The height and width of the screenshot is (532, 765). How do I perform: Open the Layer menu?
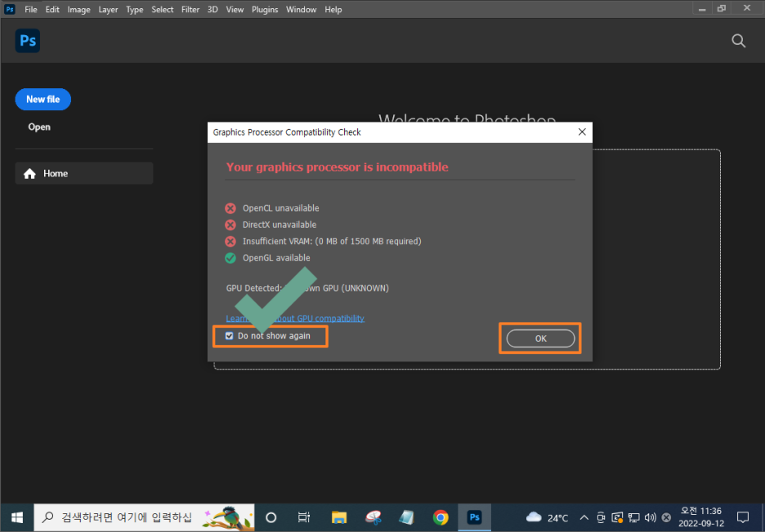[108, 9]
